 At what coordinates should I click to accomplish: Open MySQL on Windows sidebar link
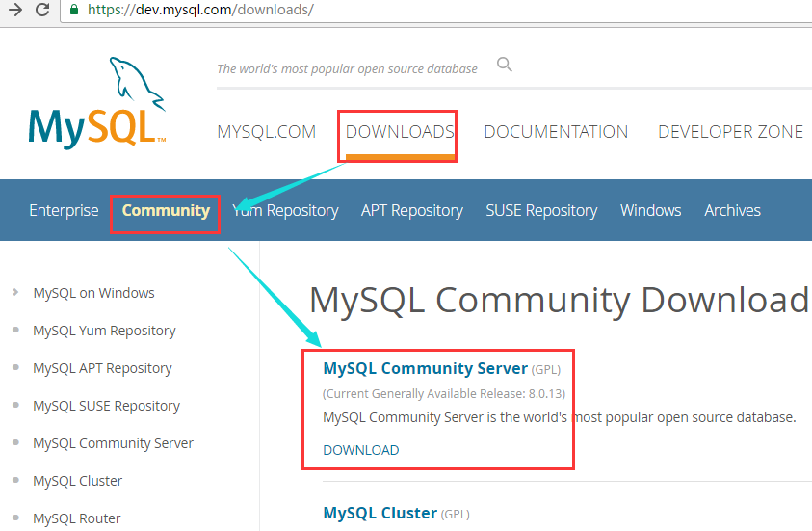[x=93, y=293]
